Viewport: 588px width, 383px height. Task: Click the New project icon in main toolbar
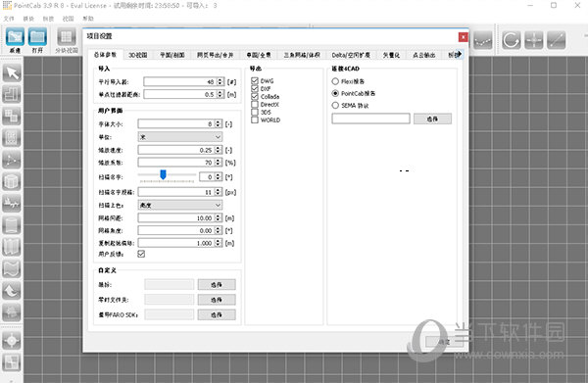point(16,37)
